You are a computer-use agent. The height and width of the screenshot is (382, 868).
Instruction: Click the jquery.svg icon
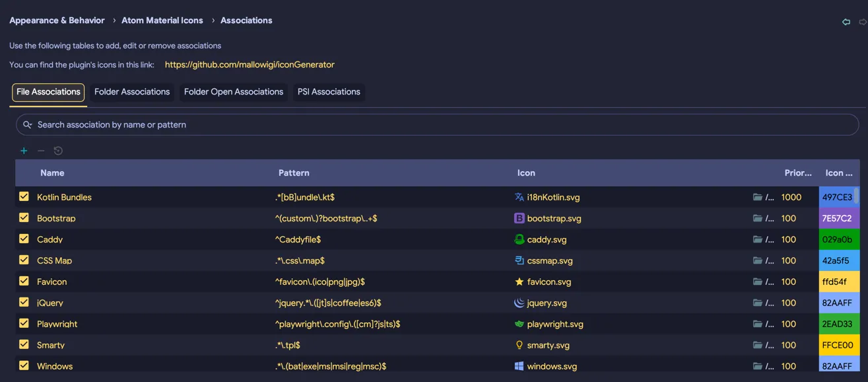(x=519, y=303)
